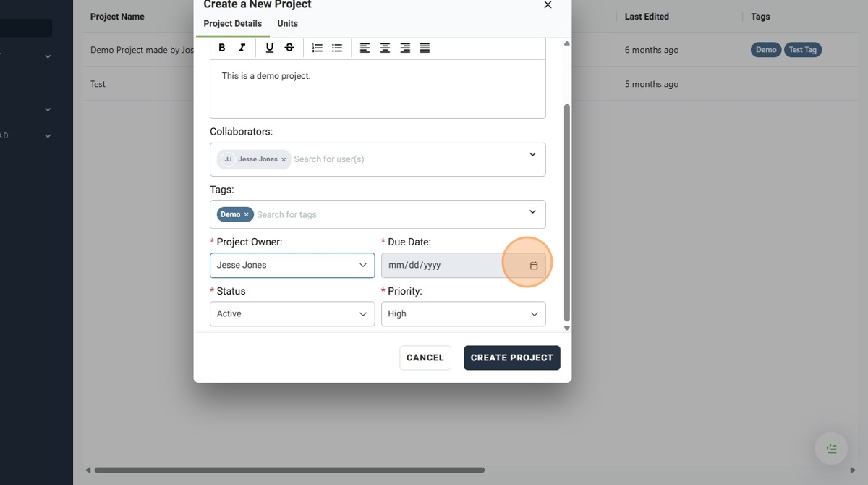Toggle italic formatting in description editor

pyautogui.click(x=242, y=48)
